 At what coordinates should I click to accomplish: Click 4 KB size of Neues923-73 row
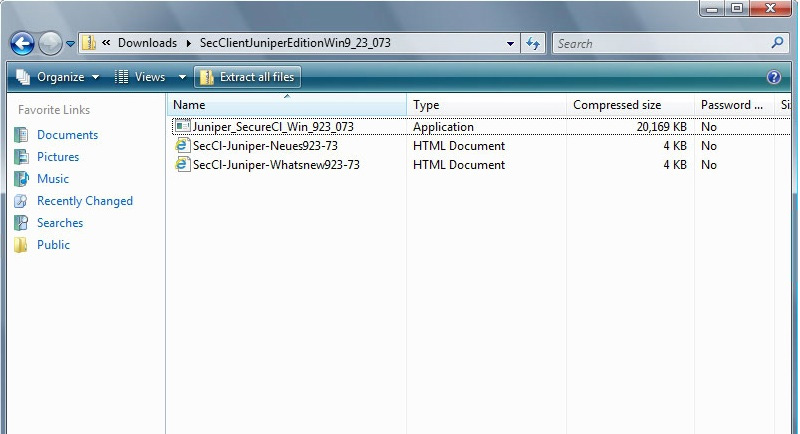(x=675, y=146)
